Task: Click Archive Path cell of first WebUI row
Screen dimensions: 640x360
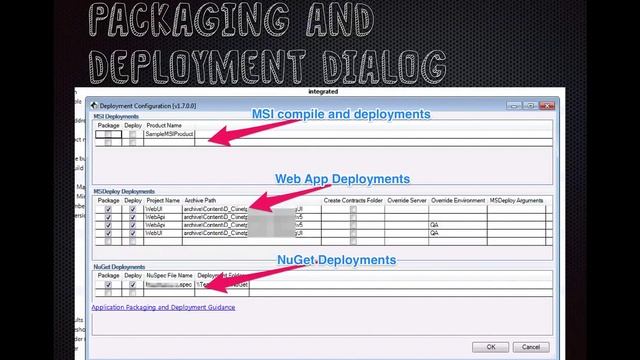Action: (x=252, y=209)
